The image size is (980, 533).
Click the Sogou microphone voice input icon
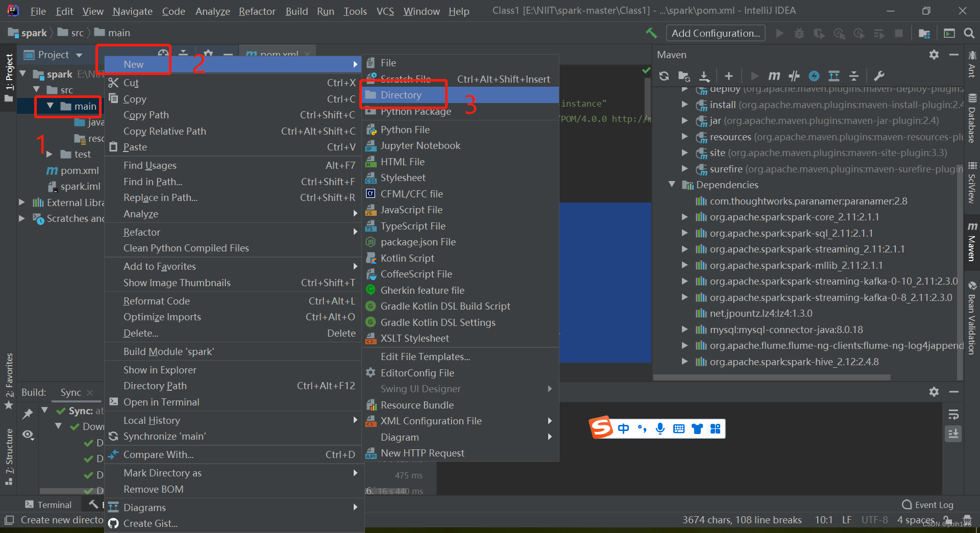click(660, 428)
